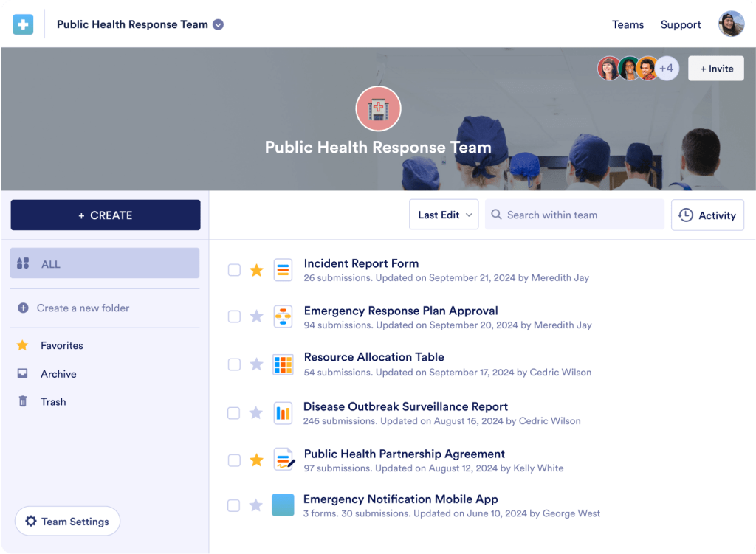Click the + CREATE button

point(105,215)
